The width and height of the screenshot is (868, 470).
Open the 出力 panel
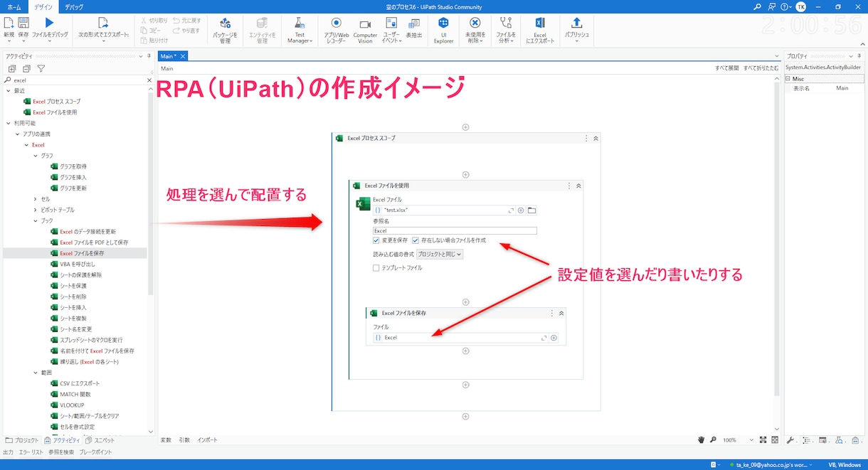coord(9,452)
